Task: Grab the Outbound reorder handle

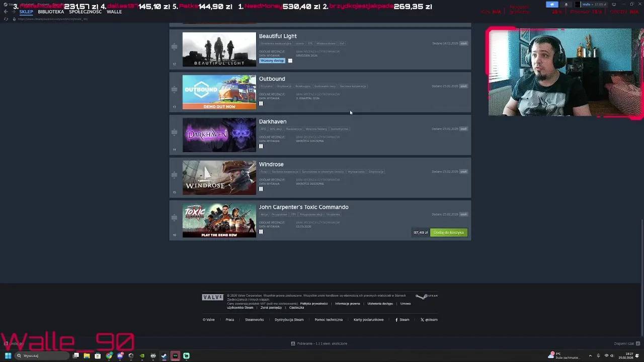Action: 174,89
